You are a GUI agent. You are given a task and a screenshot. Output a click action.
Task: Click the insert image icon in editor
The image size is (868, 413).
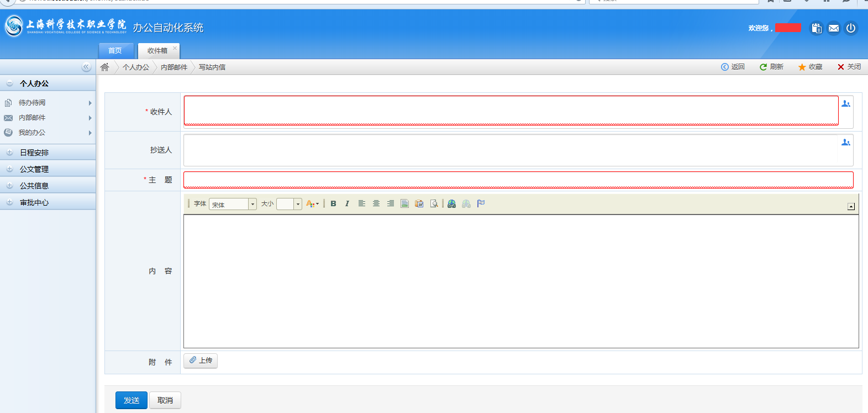[405, 204]
